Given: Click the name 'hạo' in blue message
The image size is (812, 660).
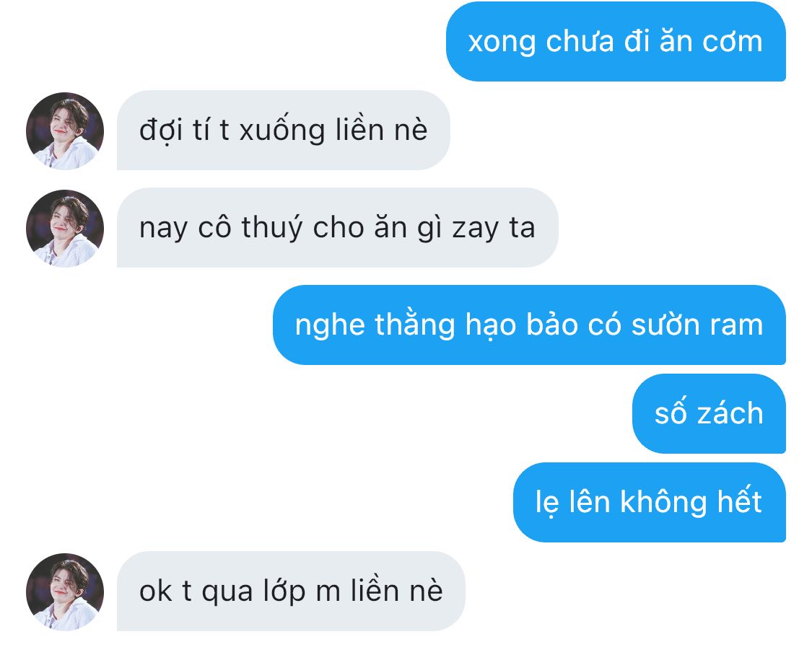Looking at the screenshot, I should click(x=490, y=325).
